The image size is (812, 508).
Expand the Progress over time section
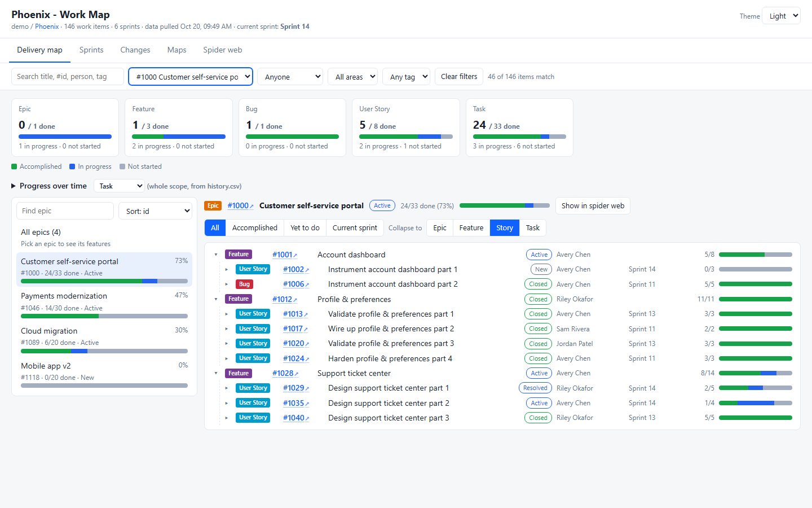(49, 186)
